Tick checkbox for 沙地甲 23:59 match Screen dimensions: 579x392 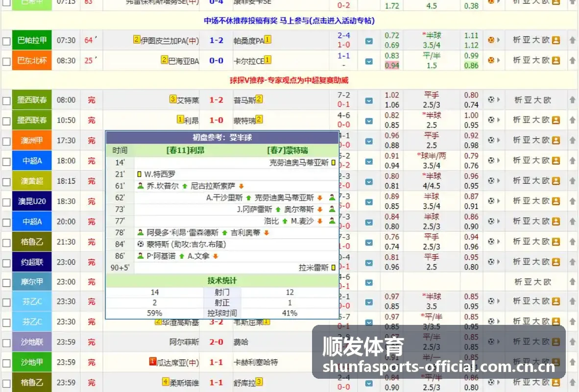pyautogui.click(x=6, y=363)
